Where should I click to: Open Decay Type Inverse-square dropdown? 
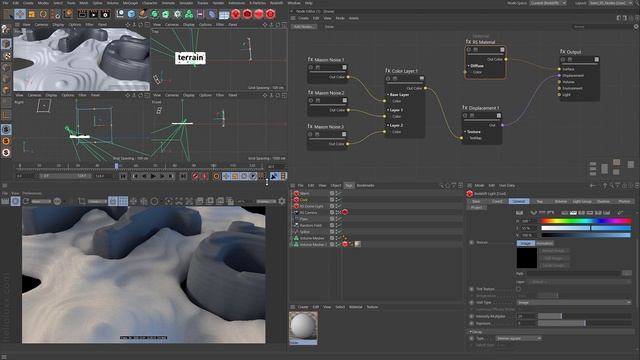coord(519,338)
